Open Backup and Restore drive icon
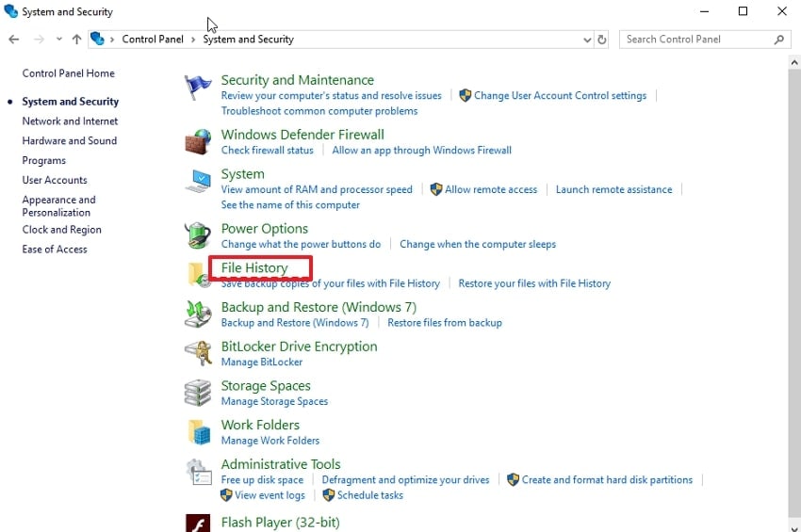 coord(198,314)
